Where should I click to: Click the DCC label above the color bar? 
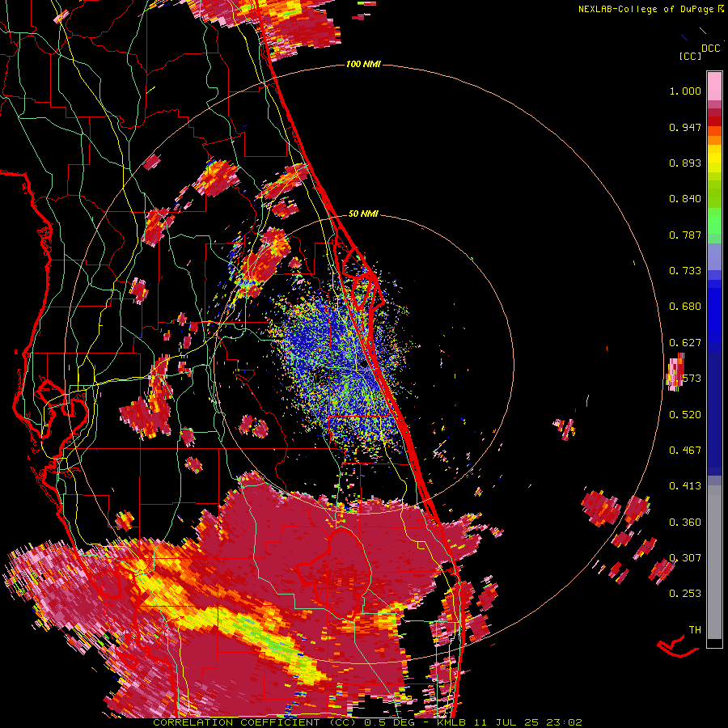pyautogui.click(x=711, y=49)
